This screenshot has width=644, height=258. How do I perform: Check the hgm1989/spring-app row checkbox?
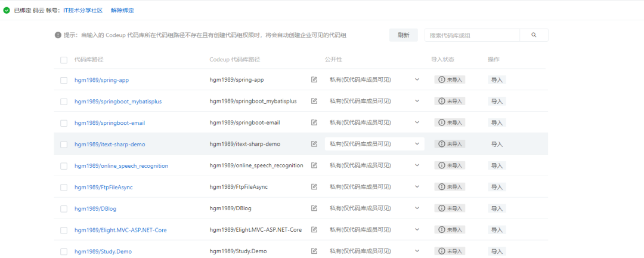click(x=64, y=80)
